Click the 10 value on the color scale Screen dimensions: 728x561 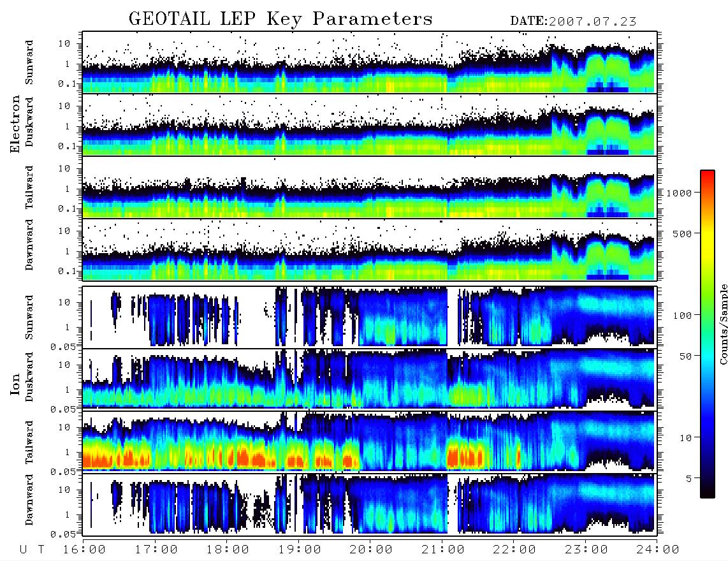686,437
